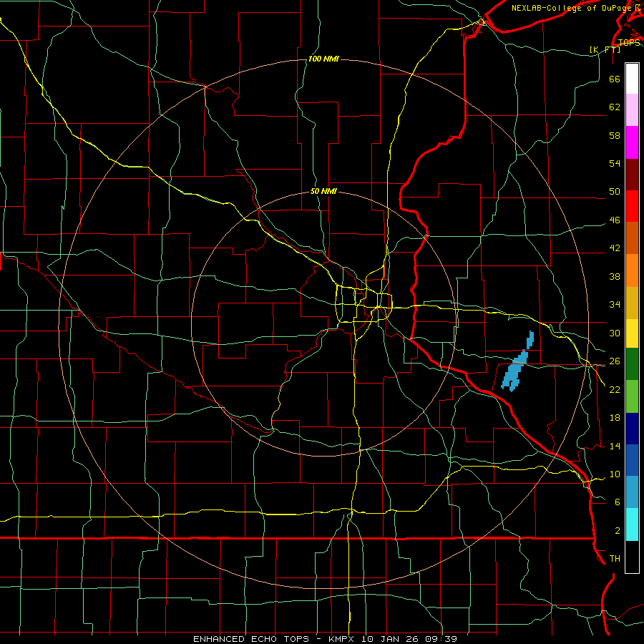The image size is (644, 644).
Task: Click the medium blue swatch in the scale
Action: 632,460
